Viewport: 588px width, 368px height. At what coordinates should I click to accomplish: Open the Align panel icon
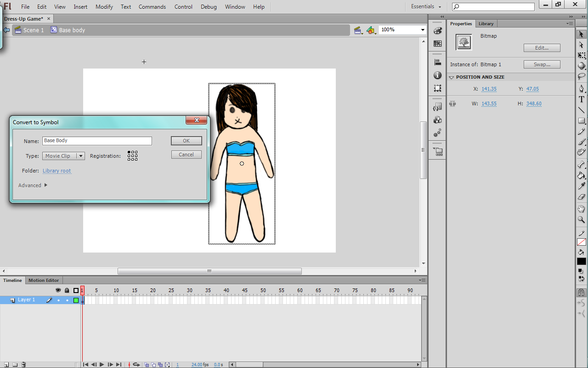[437, 62]
